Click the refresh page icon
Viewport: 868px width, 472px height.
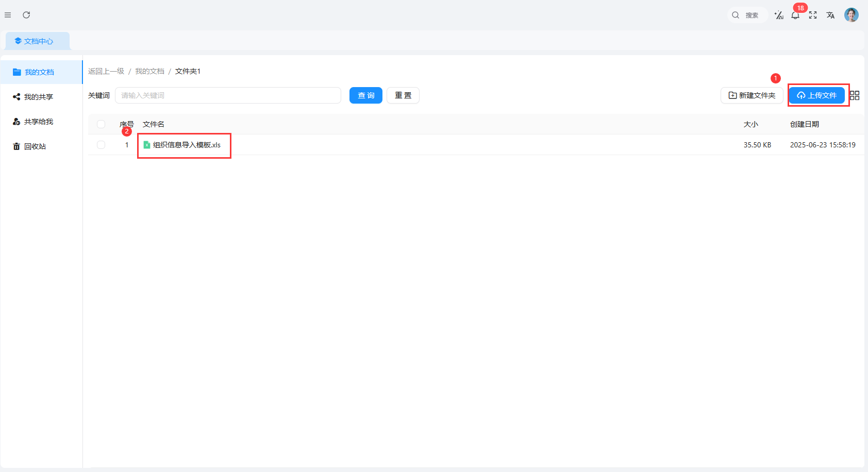(x=26, y=15)
